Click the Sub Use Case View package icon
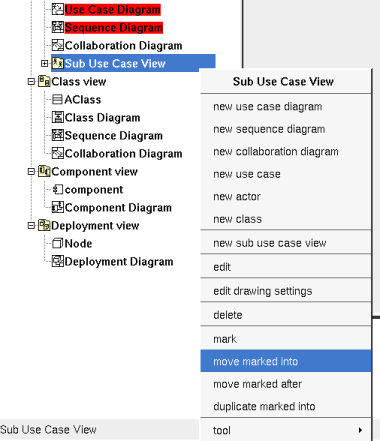 coord(58,63)
